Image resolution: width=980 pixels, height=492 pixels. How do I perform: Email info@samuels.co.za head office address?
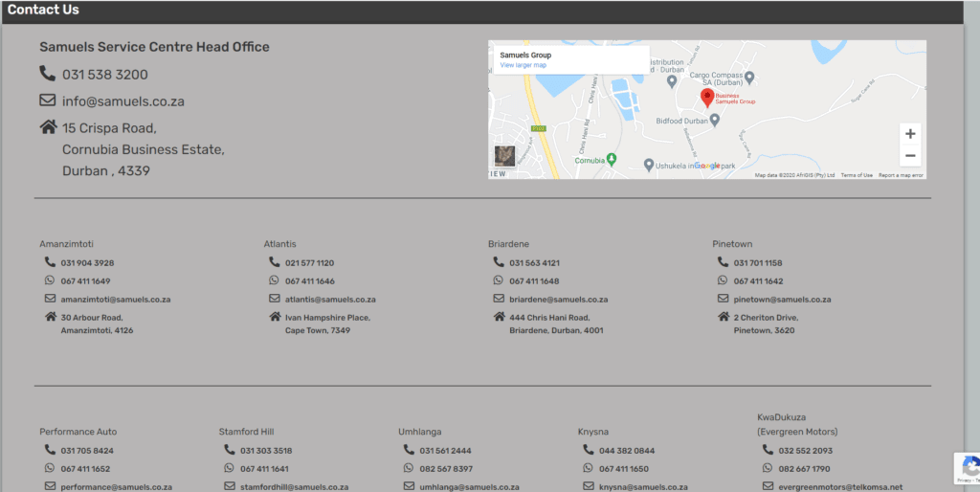pos(123,101)
